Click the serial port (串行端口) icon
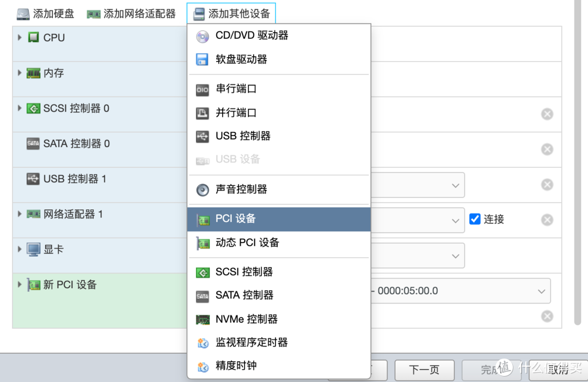This screenshot has width=588, height=382. (202, 89)
